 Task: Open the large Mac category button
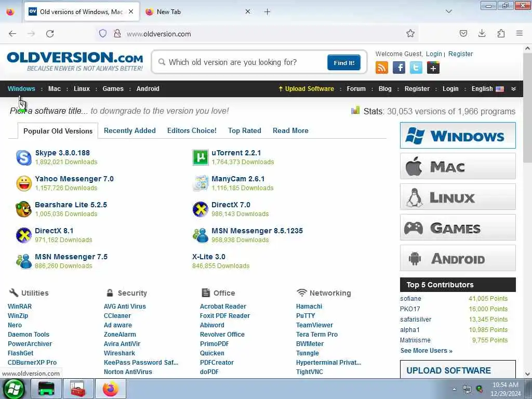[458, 166]
